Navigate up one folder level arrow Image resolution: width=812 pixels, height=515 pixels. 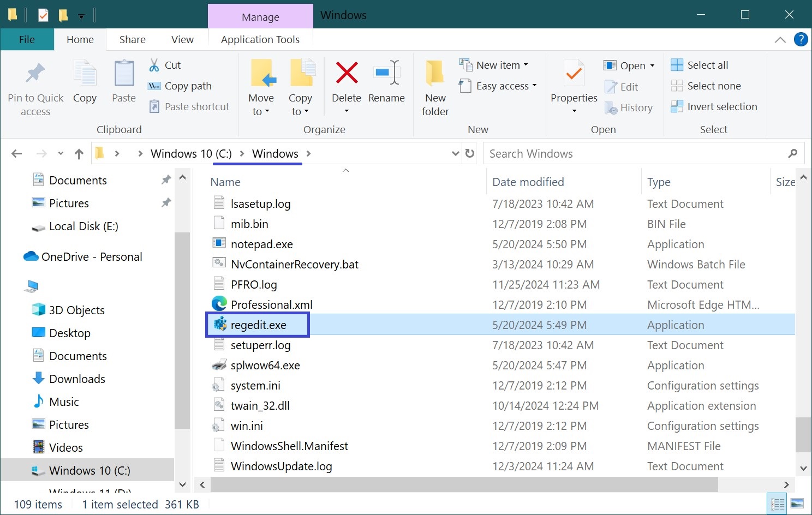tap(79, 154)
